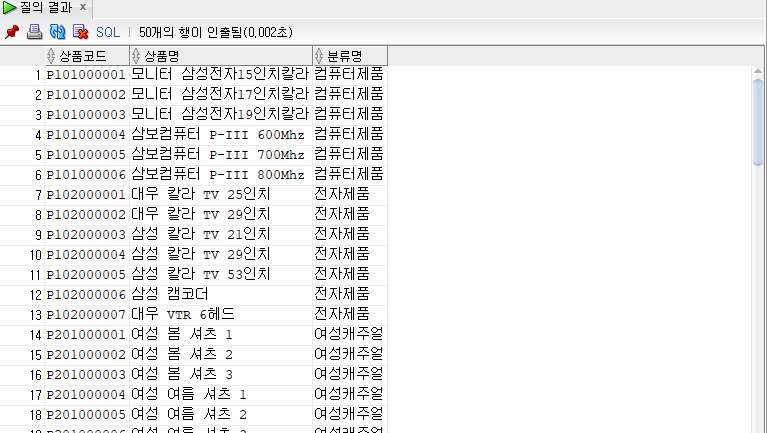Image resolution: width=767 pixels, height=433 pixels.
Task: Select cell P101000003
Action: (x=87, y=115)
